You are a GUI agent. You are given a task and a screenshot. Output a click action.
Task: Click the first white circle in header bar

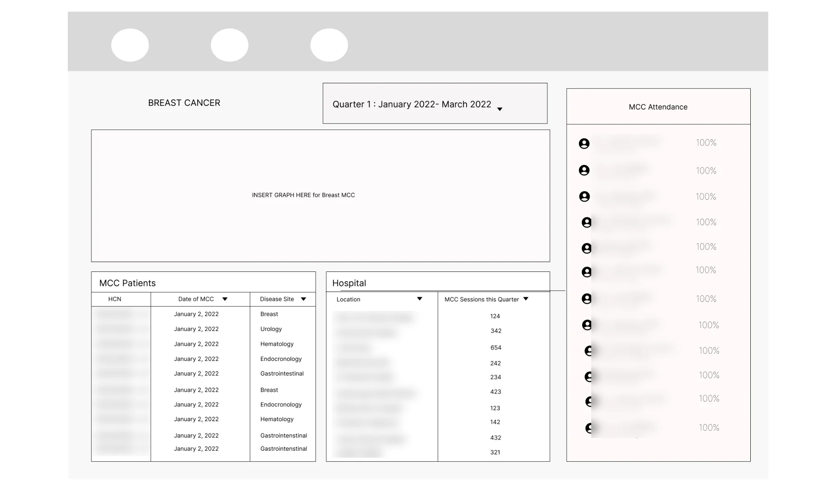click(x=130, y=45)
